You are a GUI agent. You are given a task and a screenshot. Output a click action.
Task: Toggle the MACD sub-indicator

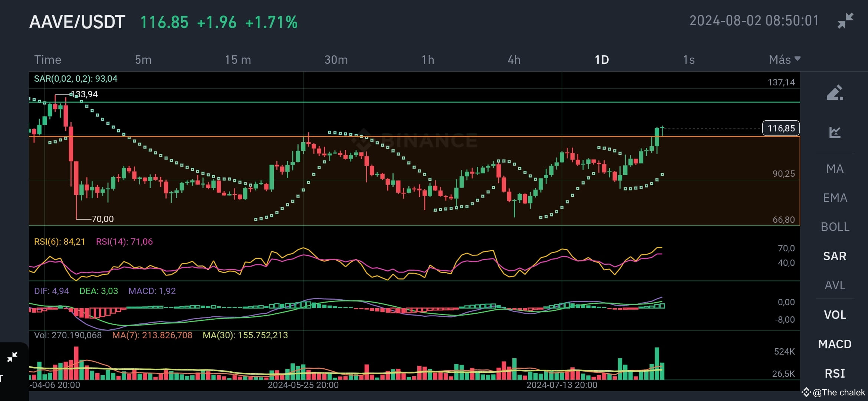835,344
